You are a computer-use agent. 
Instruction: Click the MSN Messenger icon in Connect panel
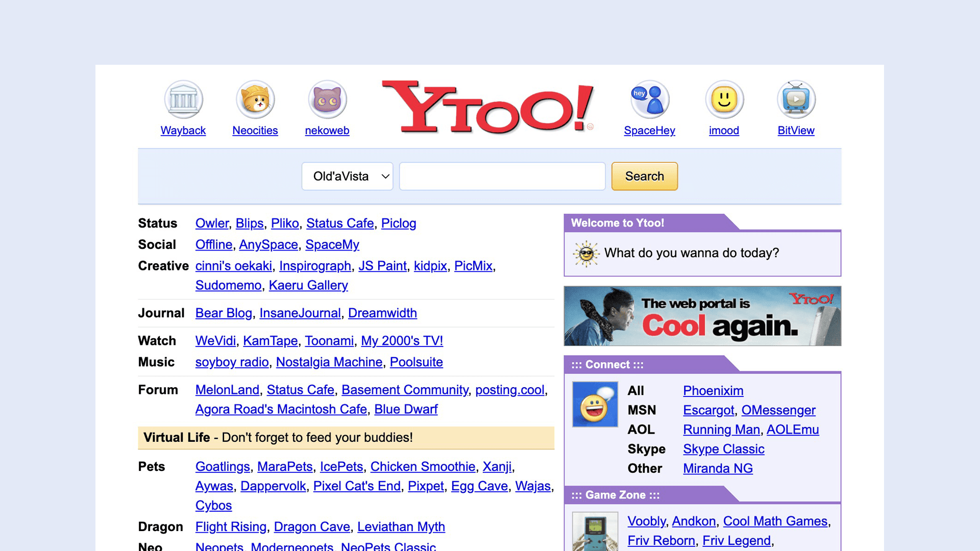(595, 404)
